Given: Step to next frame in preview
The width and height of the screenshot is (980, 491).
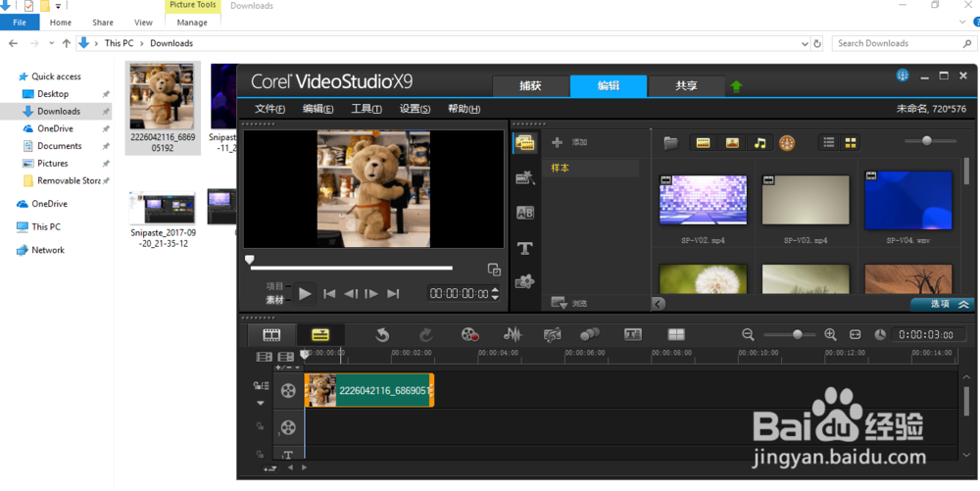Looking at the screenshot, I should pos(371,294).
